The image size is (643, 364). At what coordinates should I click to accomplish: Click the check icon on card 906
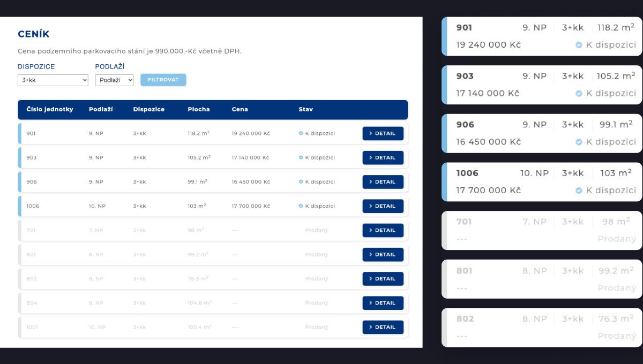click(579, 142)
